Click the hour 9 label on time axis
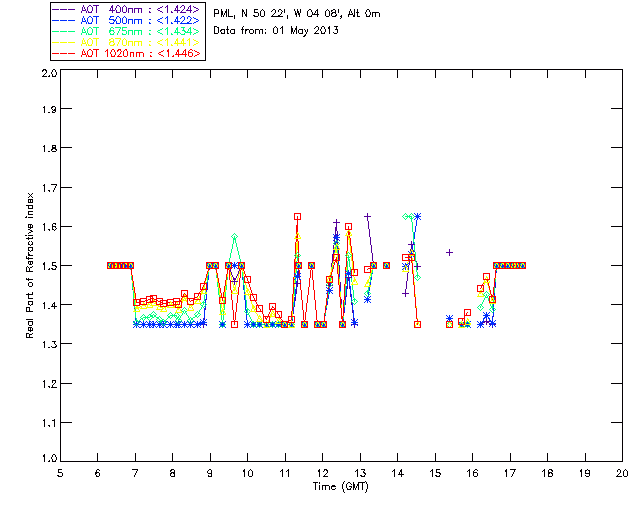Viewport: 640px width, 512px height. (210, 473)
